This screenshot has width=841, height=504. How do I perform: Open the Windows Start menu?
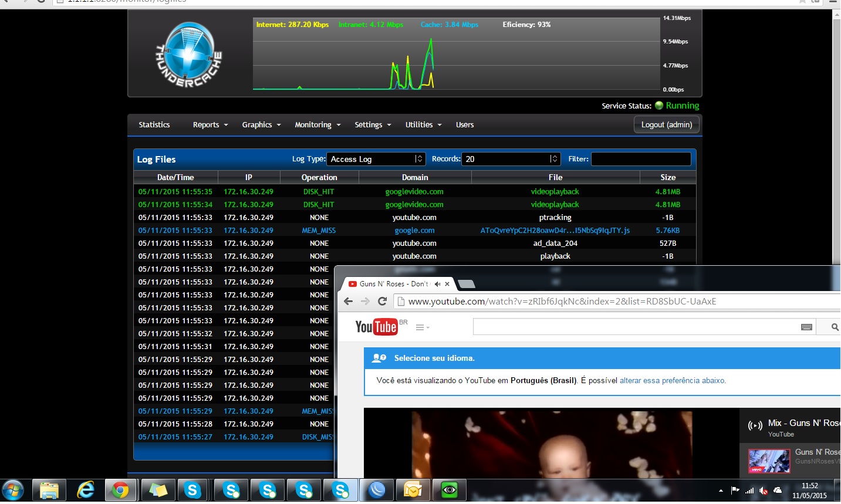(x=13, y=490)
